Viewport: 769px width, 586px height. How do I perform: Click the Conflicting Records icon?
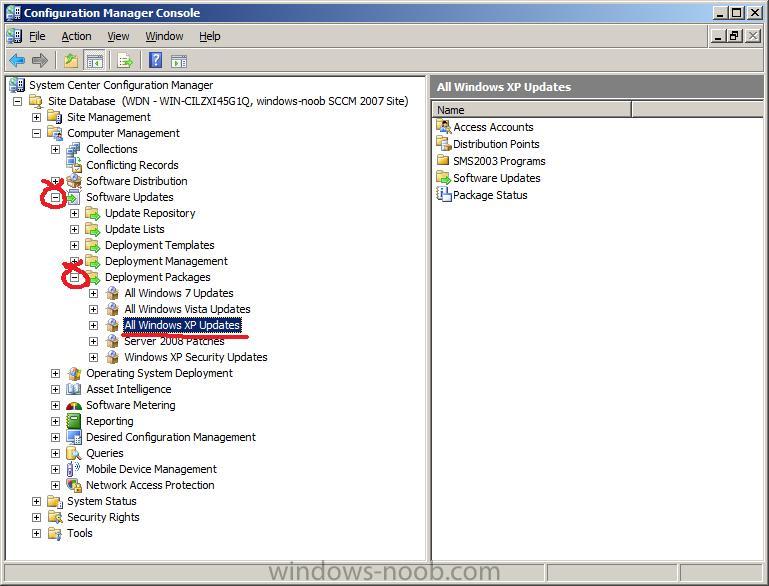click(x=74, y=165)
